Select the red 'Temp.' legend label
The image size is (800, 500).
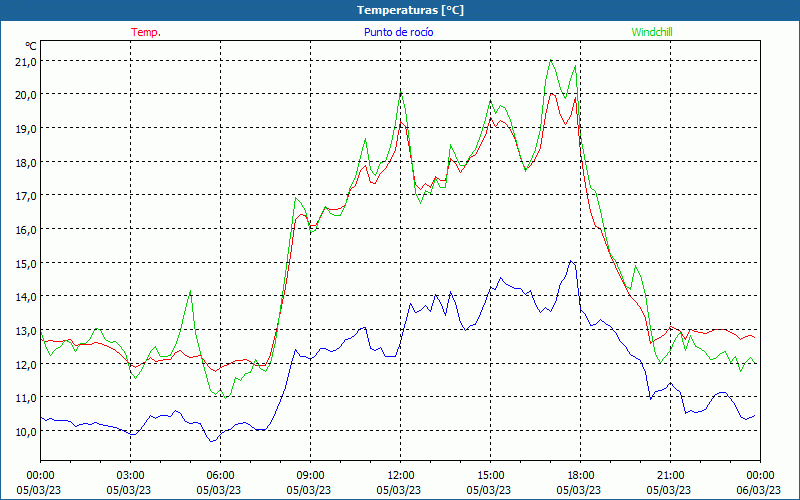(x=146, y=32)
